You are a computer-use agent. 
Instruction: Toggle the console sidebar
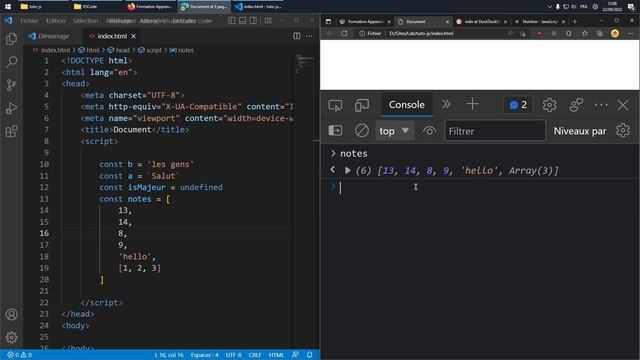335,131
